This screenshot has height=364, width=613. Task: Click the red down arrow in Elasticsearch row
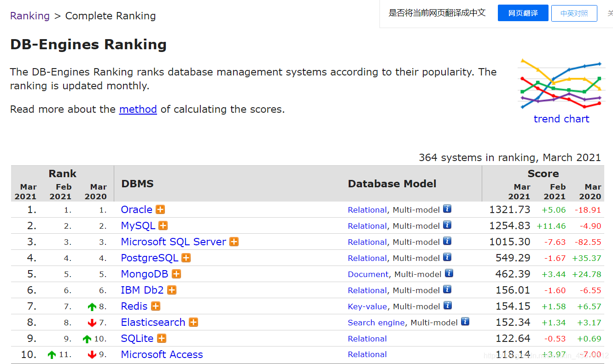click(x=92, y=323)
